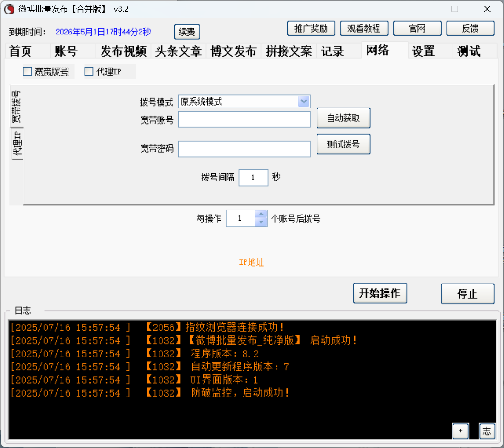Click the 开始操作 button

point(380,293)
